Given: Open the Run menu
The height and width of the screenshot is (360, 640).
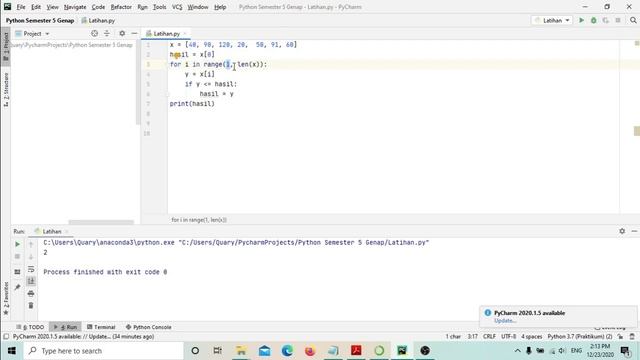Looking at the screenshot, I should pyautogui.click(x=142, y=7).
